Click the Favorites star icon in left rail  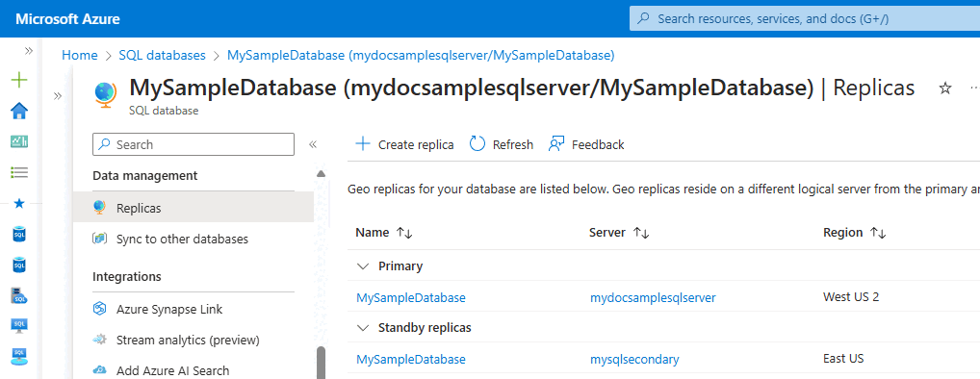click(x=19, y=204)
